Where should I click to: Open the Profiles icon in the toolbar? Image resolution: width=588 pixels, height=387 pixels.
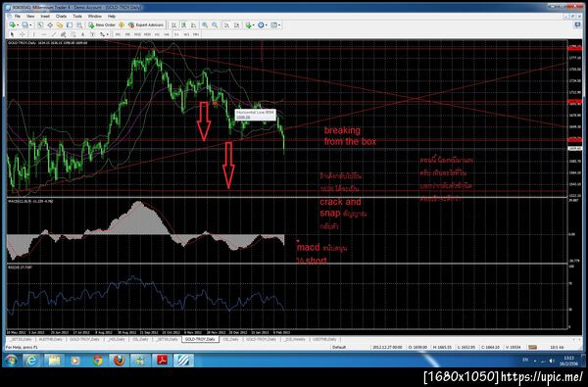click(24, 25)
